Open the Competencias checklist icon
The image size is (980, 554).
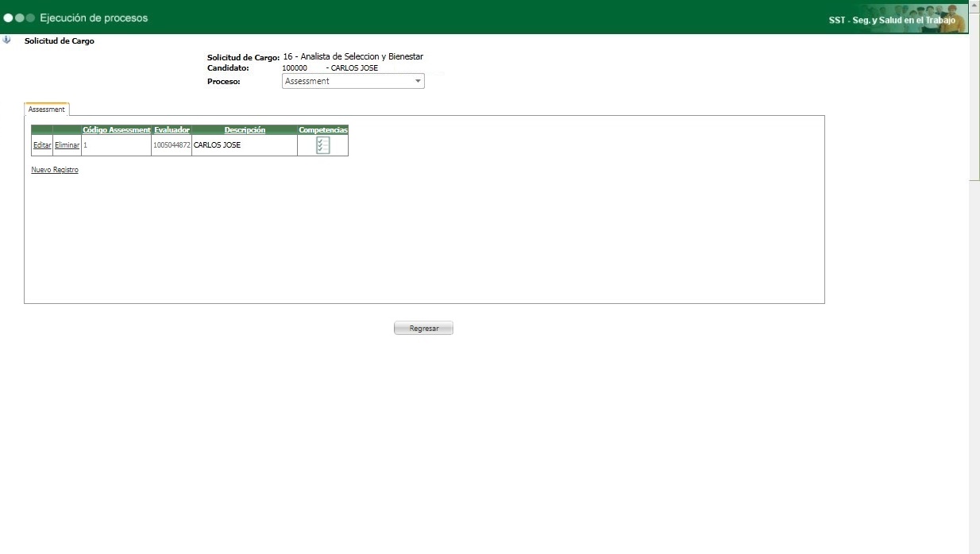tap(322, 145)
